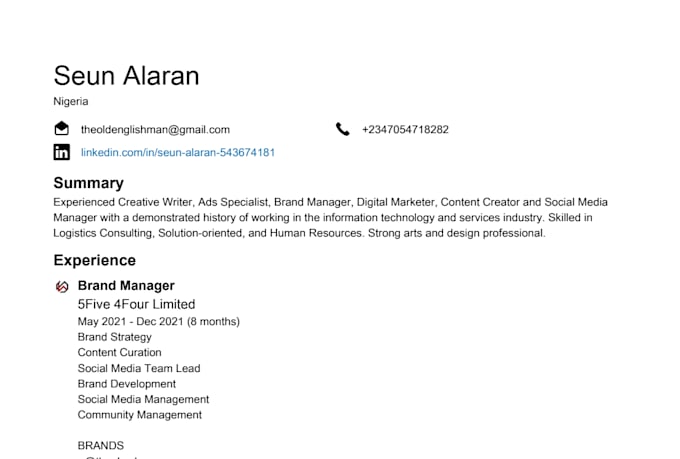Screen dimensions: 680x459
Task: Click the phone handset icon
Action: [343, 129]
